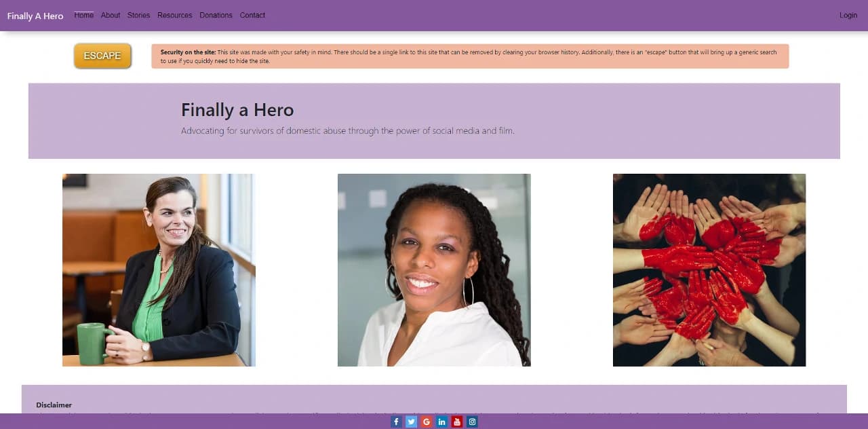Open the YouTube icon in footer

457,422
